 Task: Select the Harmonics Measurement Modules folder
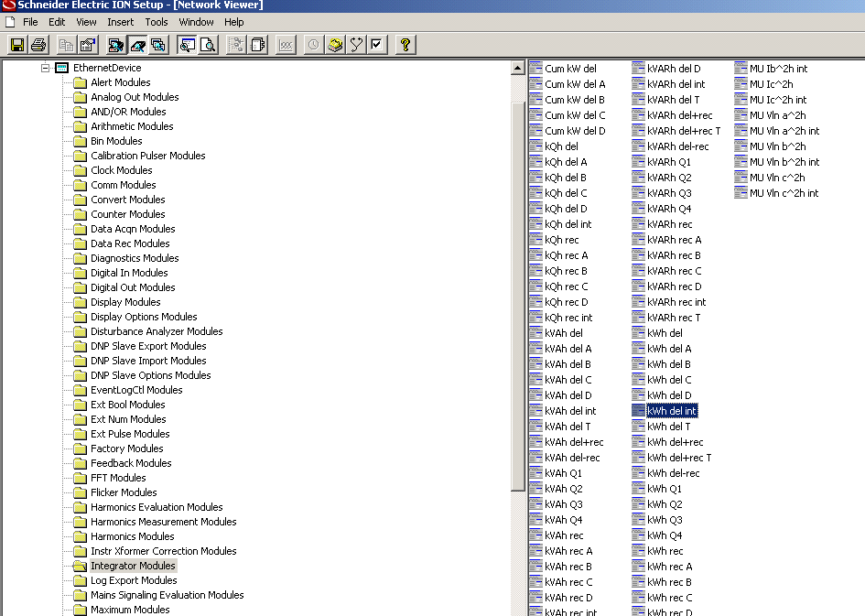coord(163,522)
